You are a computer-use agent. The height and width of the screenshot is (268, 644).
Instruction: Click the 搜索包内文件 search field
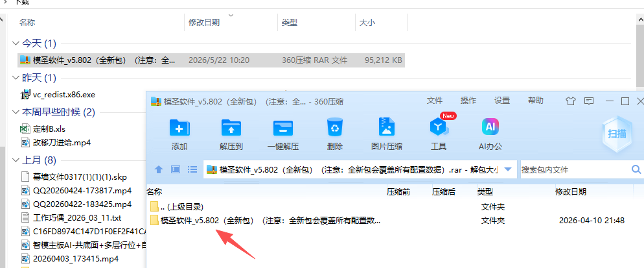[x=575, y=169]
